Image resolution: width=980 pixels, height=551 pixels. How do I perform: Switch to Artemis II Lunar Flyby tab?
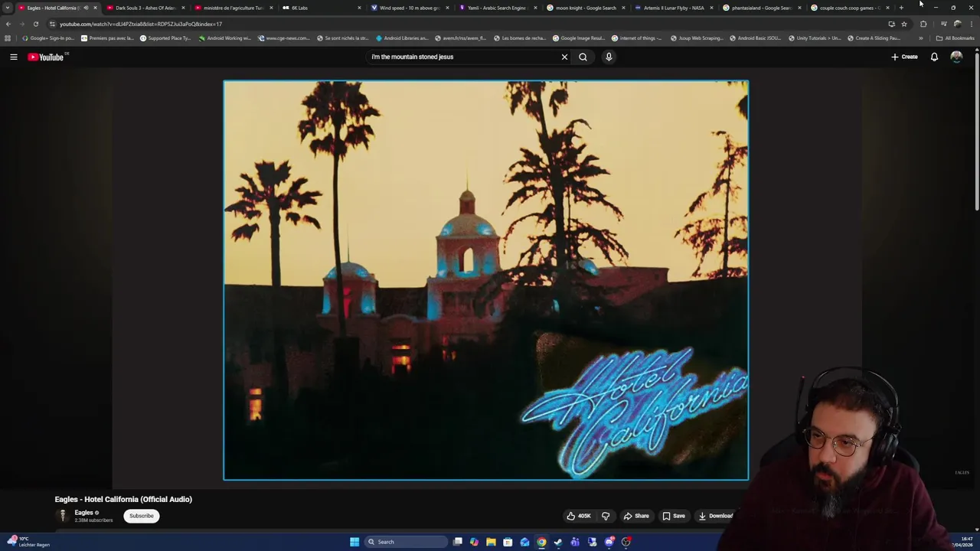tap(673, 8)
